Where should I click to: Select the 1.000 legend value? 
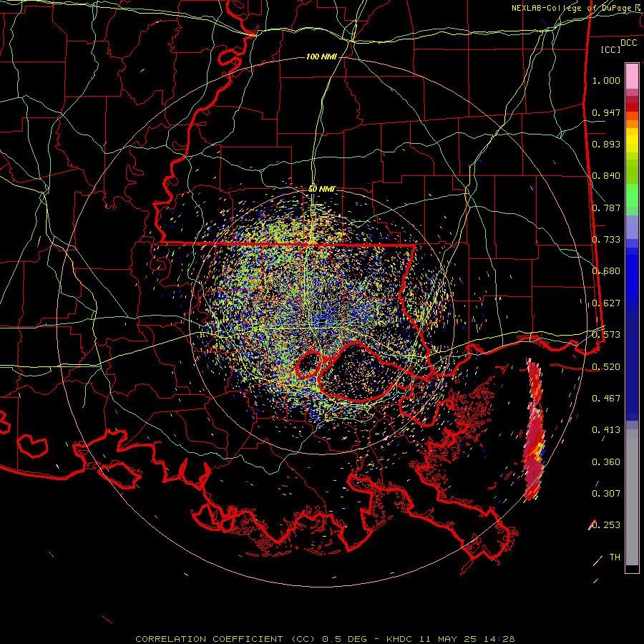pos(606,80)
